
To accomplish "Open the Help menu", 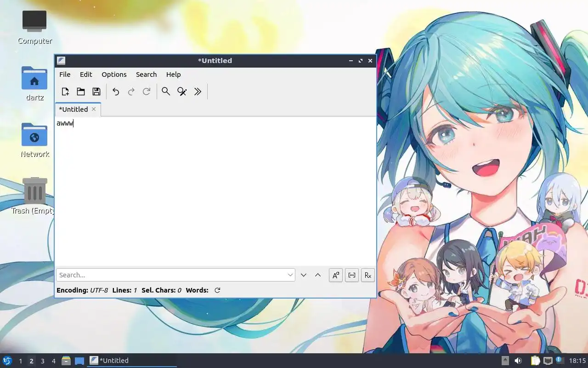I will pyautogui.click(x=173, y=75).
